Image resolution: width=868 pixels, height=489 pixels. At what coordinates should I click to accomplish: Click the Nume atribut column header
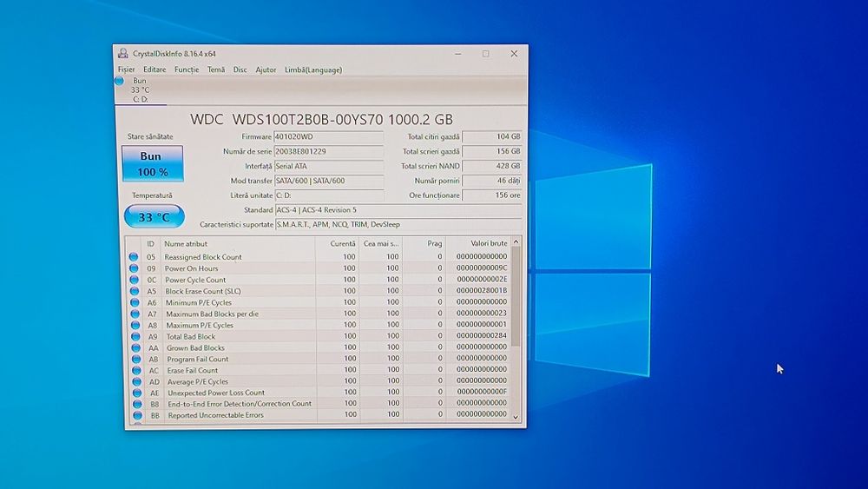[x=238, y=244]
